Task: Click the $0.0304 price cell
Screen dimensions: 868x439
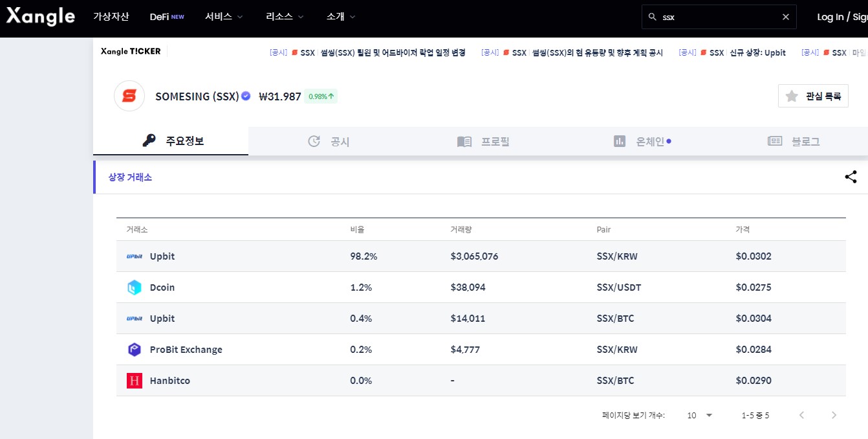Action: click(754, 319)
